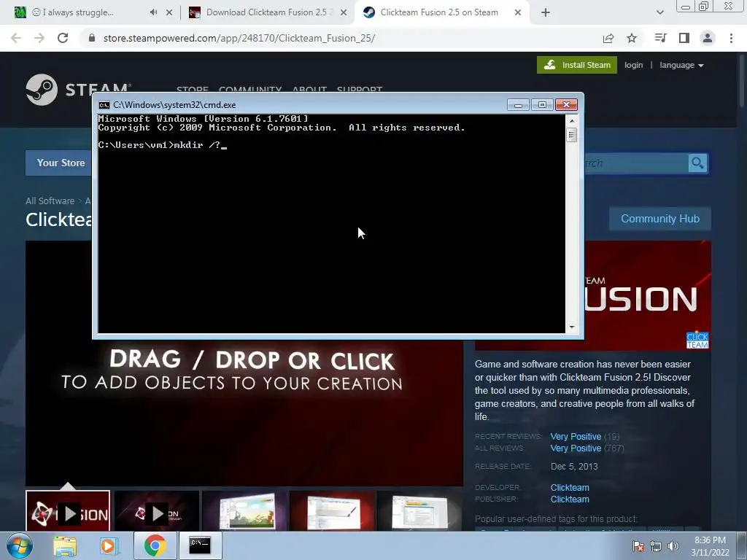
Task: Click the network tray icon
Action: (x=656, y=546)
